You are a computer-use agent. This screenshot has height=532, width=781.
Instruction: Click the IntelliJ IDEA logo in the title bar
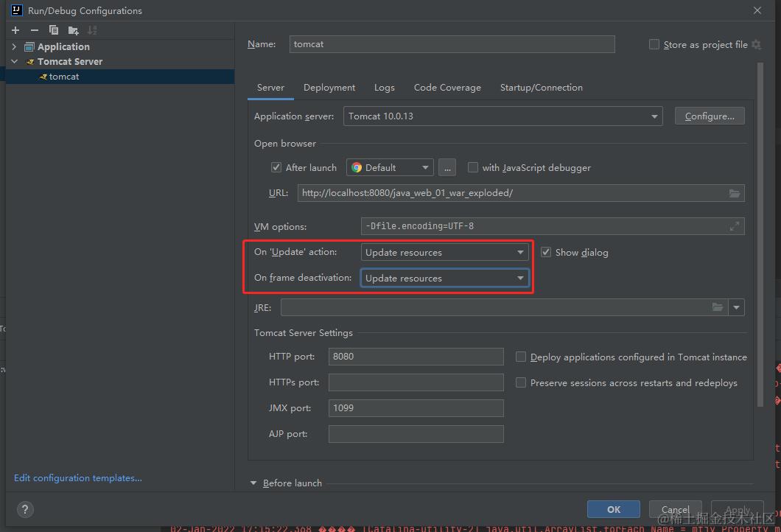coord(16,10)
